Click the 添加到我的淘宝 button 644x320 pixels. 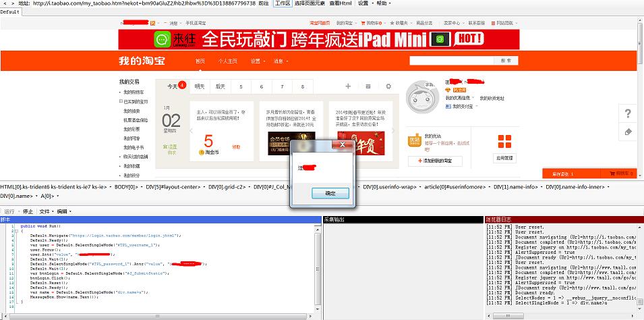pyautogui.click(x=435, y=161)
